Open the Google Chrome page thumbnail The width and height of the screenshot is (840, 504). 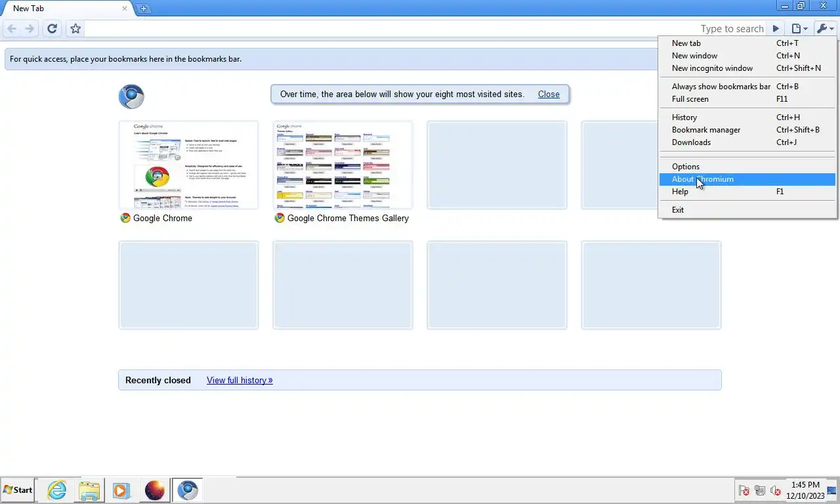pos(188,165)
